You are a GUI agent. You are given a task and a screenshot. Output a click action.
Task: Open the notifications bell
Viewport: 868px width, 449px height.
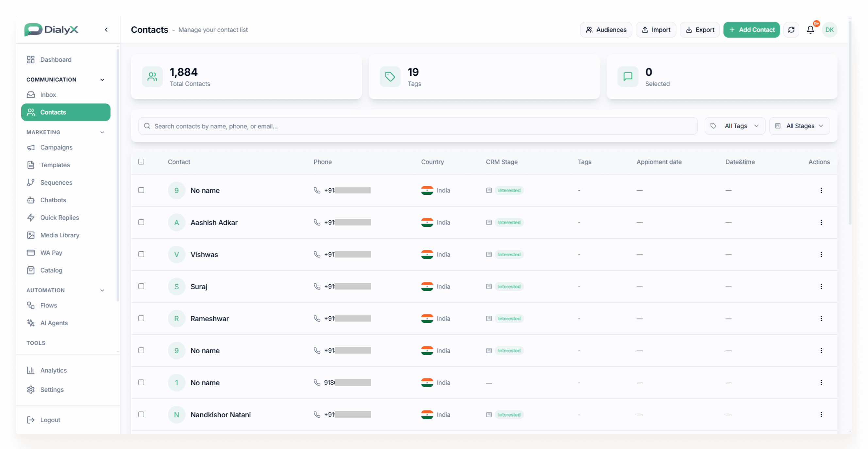[x=810, y=30]
